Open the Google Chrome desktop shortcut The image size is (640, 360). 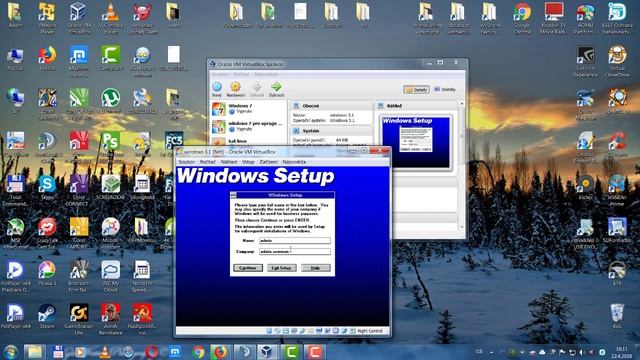[522, 17]
